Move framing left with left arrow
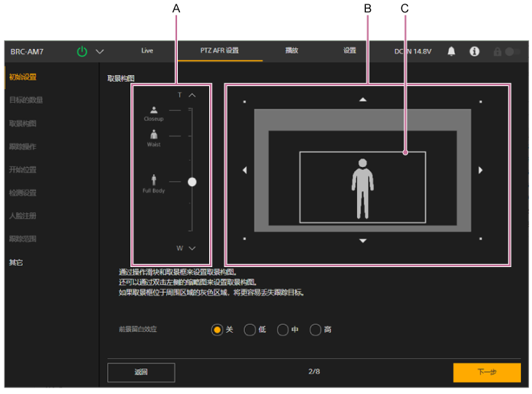 (x=245, y=170)
